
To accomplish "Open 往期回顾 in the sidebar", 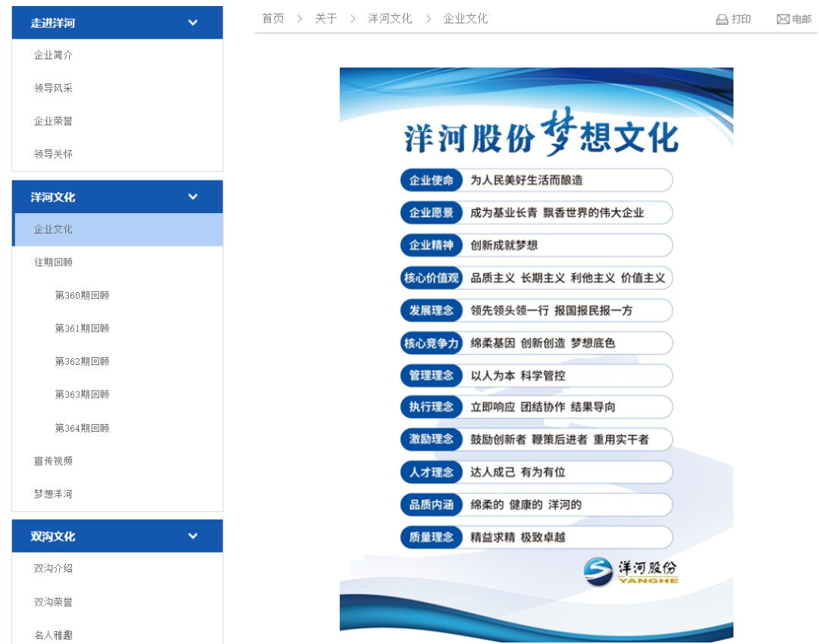I will (53, 262).
